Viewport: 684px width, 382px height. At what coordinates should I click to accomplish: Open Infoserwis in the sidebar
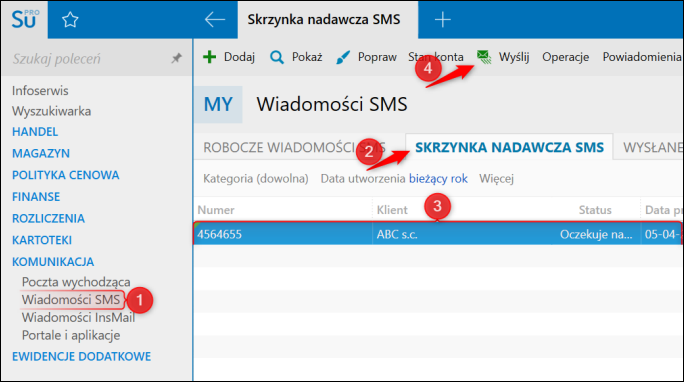pos(40,91)
